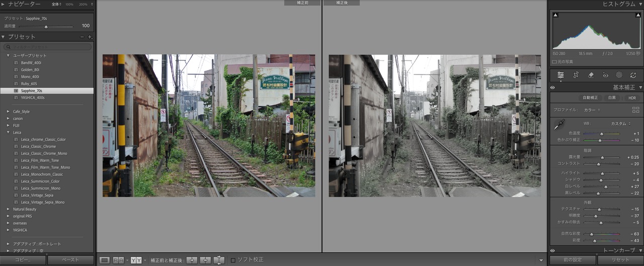
Task: Toggle 基本補正 panel visibility eye
Action: click(x=552, y=87)
